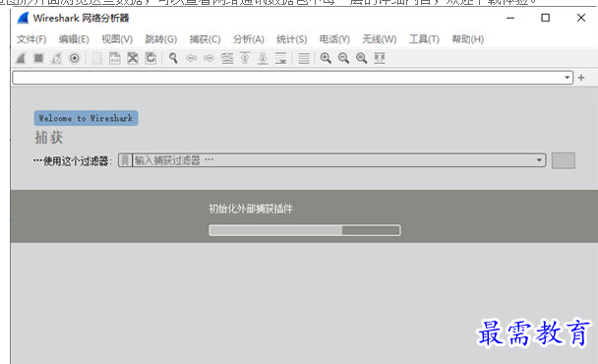
Task: Open the 文件(F) menu
Action: (31, 39)
